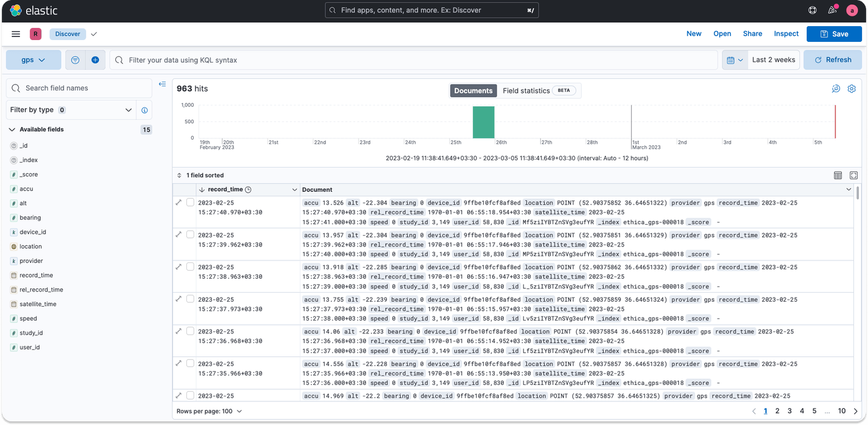
Task: Select the Documents tab
Action: [x=473, y=90]
